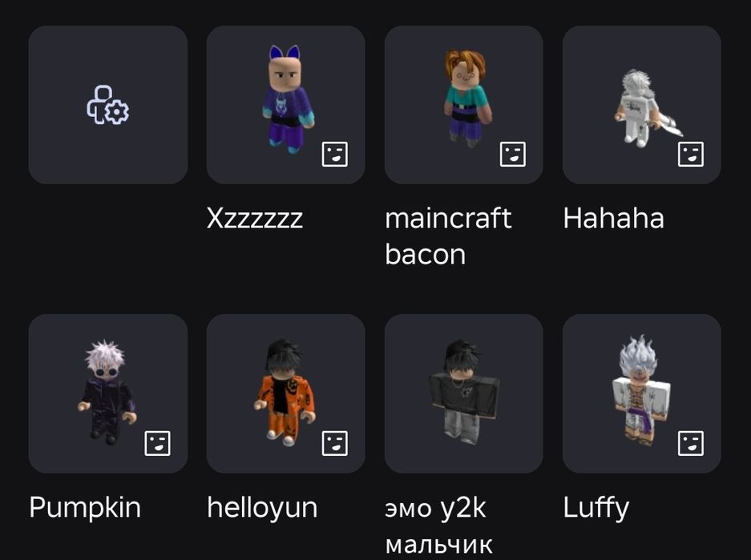Select the Xzzzzzz cat-ear avatar thumbnail
The image size is (751, 560).
tap(285, 105)
